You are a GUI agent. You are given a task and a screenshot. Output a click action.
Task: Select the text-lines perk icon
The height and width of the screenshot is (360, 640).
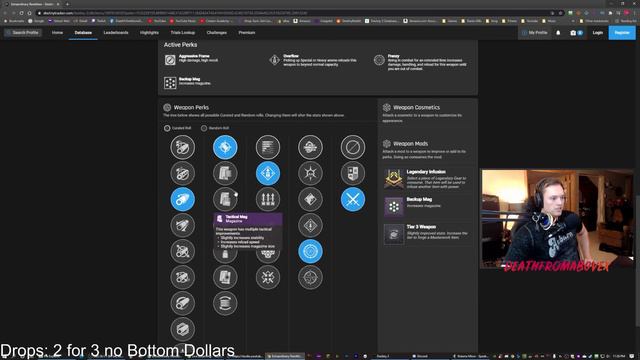(x=268, y=147)
